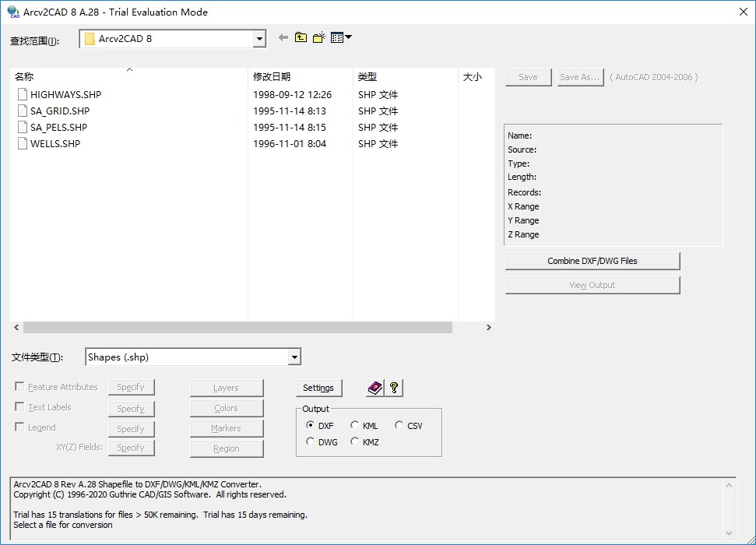756x545 pixels.
Task: Click the trial remaining message text
Action: pos(160,515)
